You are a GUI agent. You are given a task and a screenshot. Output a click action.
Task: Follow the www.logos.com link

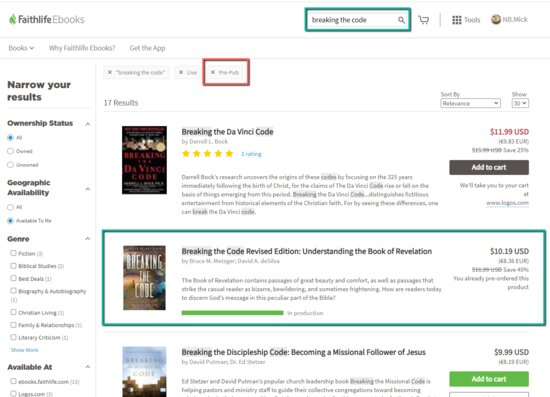[x=507, y=203]
